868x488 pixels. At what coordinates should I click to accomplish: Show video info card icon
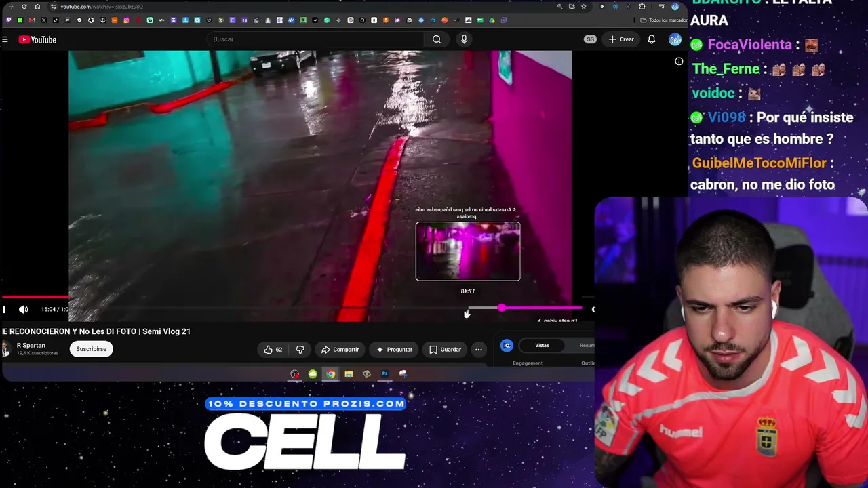[679, 62]
